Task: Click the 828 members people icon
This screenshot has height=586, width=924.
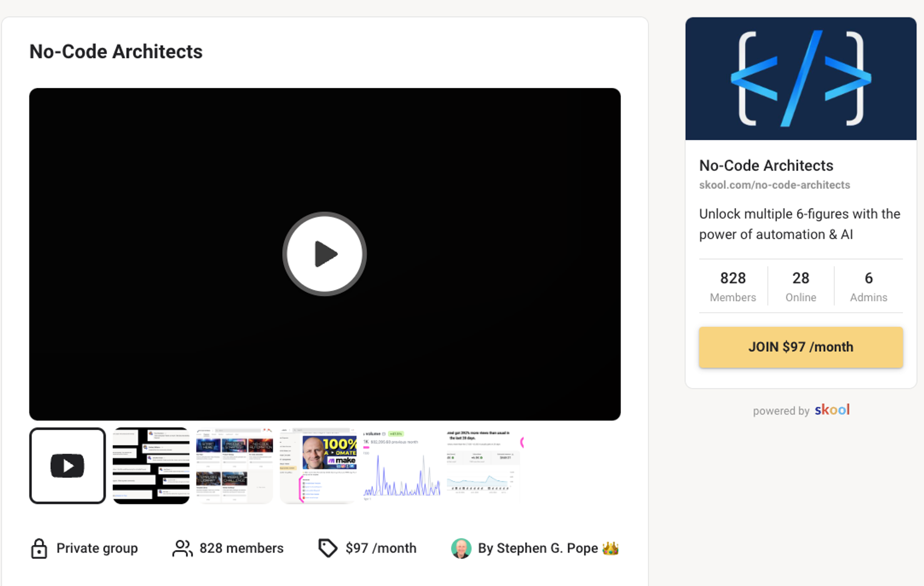Action: click(x=182, y=549)
